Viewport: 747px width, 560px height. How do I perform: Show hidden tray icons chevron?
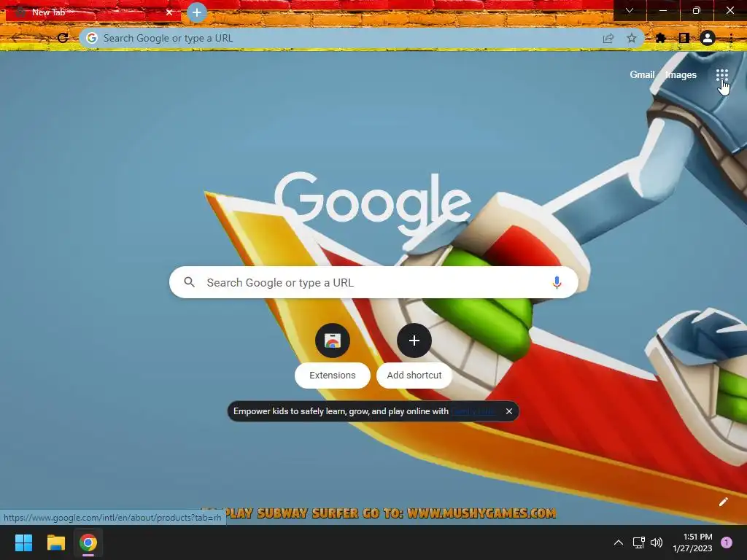coord(618,542)
